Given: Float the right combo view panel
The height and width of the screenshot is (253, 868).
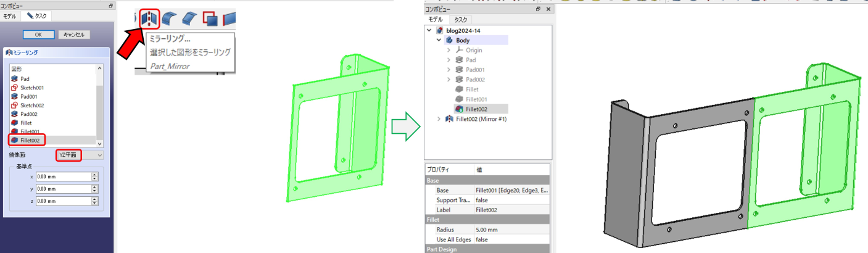Looking at the screenshot, I should [x=538, y=9].
